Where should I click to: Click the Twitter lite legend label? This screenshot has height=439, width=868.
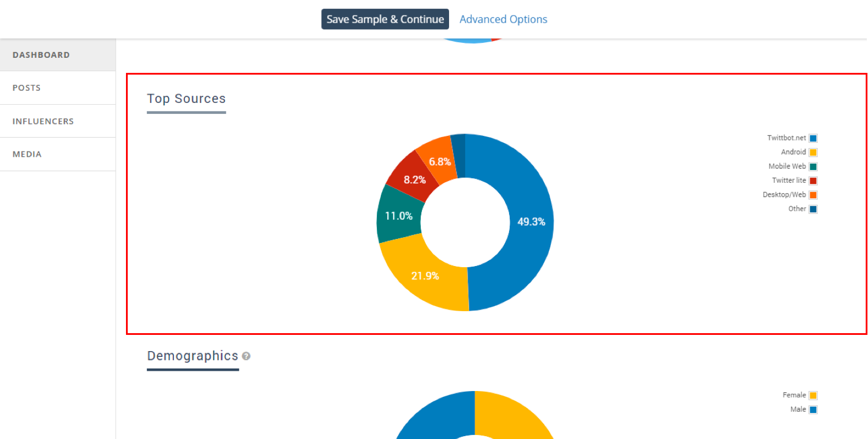pos(789,180)
